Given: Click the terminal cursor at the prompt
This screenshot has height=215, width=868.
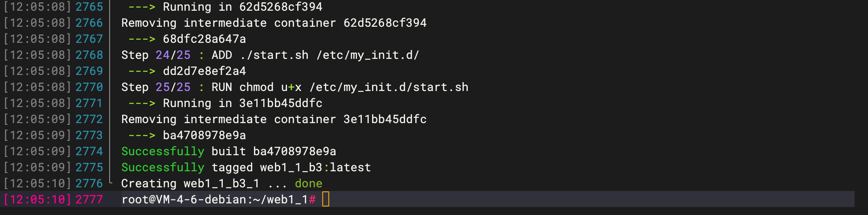Looking at the screenshot, I should click(326, 199).
